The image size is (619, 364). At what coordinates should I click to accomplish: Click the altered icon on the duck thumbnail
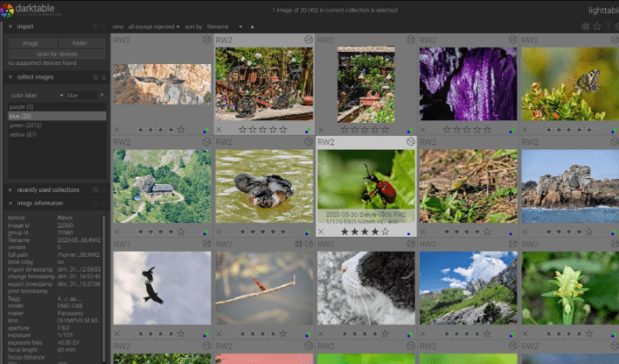tap(308, 142)
